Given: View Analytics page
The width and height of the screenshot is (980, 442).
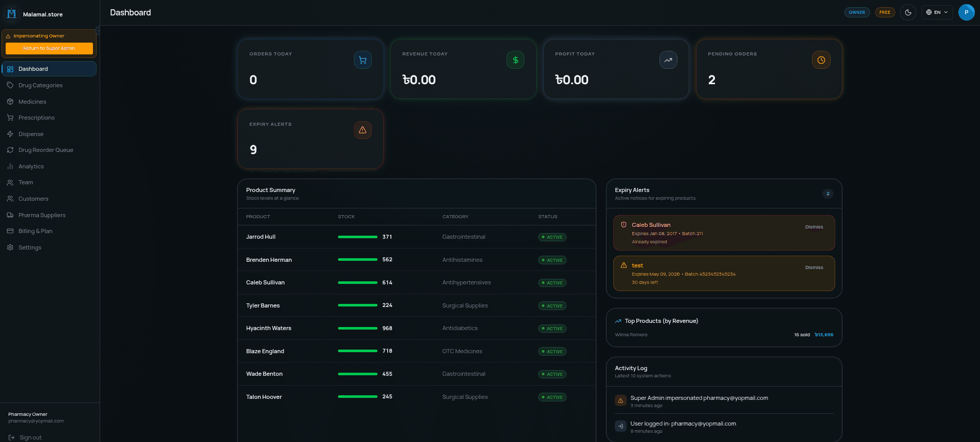Looking at the screenshot, I should [x=49, y=166].
